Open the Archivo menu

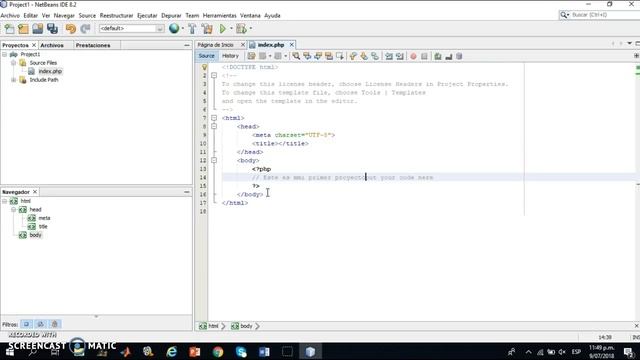click(x=10, y=16)
